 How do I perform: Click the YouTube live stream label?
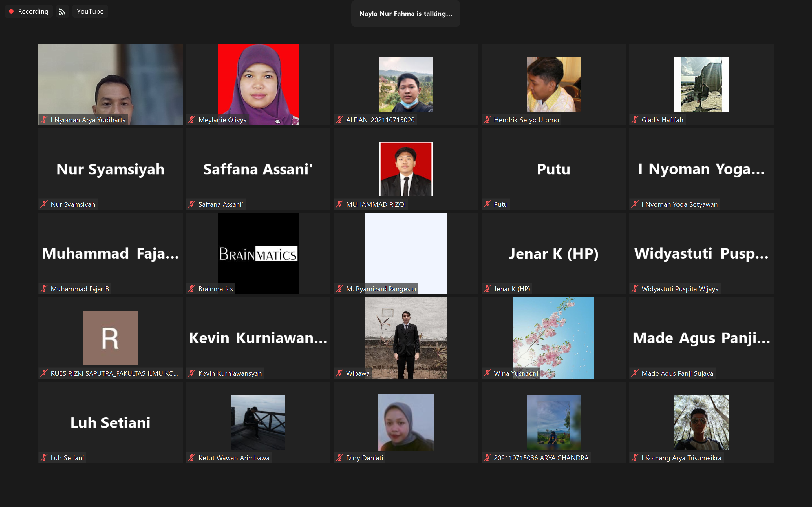coord(90,11)
